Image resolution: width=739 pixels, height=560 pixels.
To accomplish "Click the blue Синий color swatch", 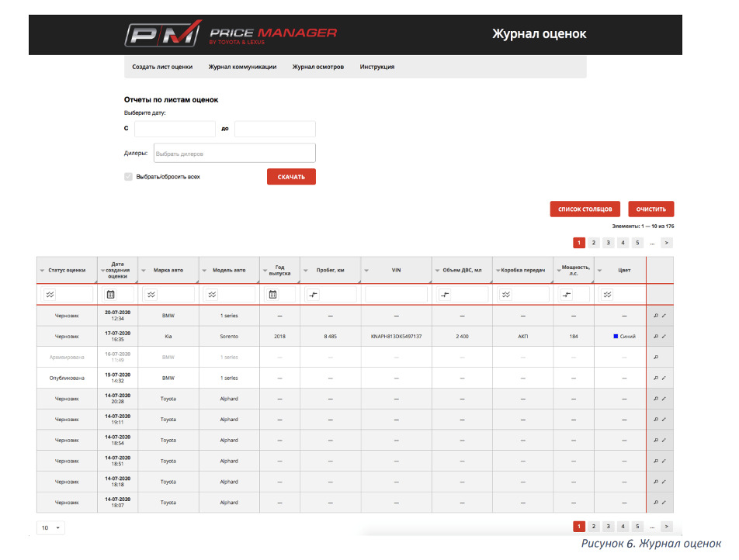I will pyautogui.click(x=616, y=337).
